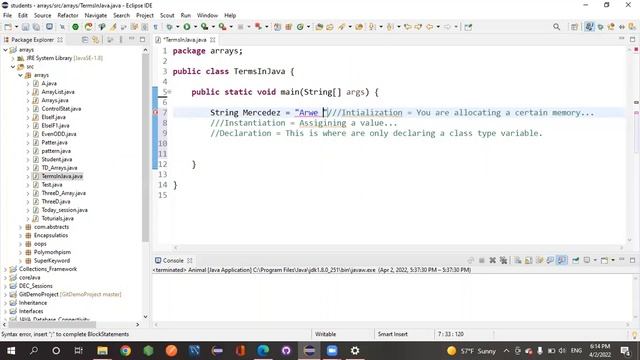Click the Remove Launch (X) console icon
Screen dimensions: 640x360
click(493, 260)
